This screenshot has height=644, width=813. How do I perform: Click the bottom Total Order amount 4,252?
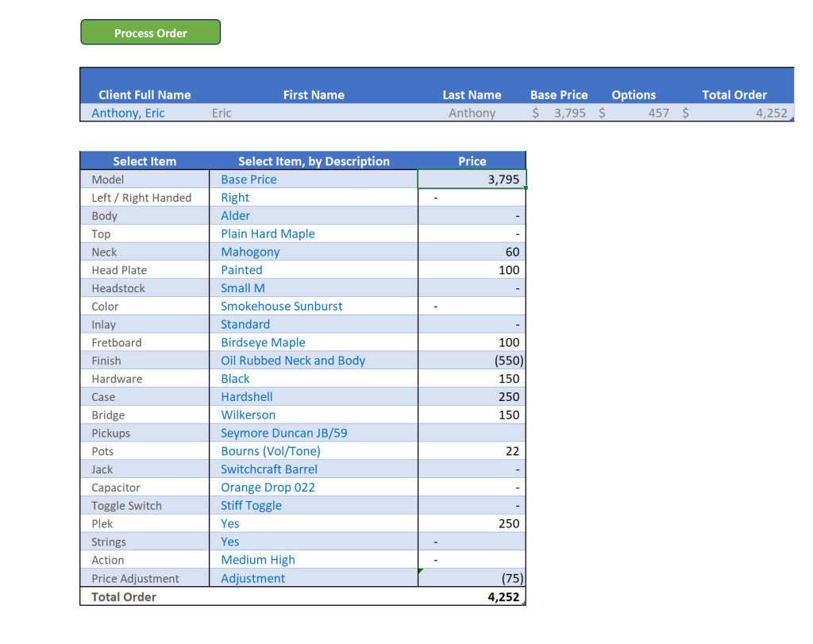click(x=503, y=597)
